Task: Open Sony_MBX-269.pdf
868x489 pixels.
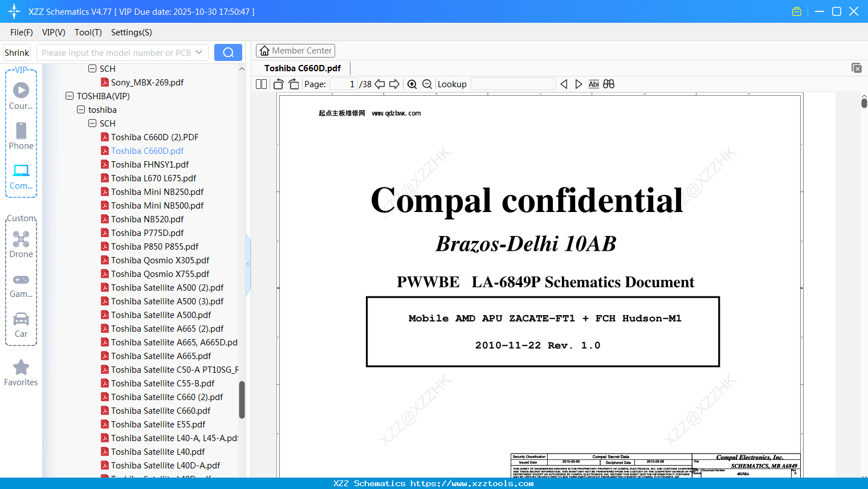Action: (147, 83)
